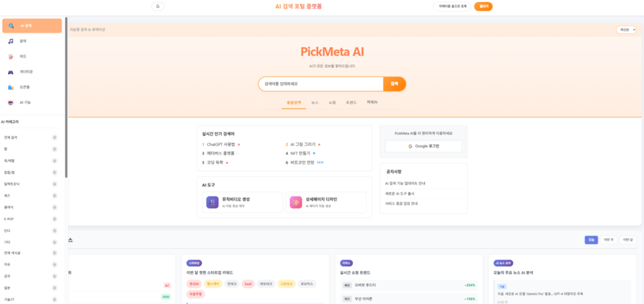Image resolution: width=644 pixels, height=304 pixels.
Task: Open the AI robot face sidebar icon
Action: pyautogui.click(x=11, y=102)
